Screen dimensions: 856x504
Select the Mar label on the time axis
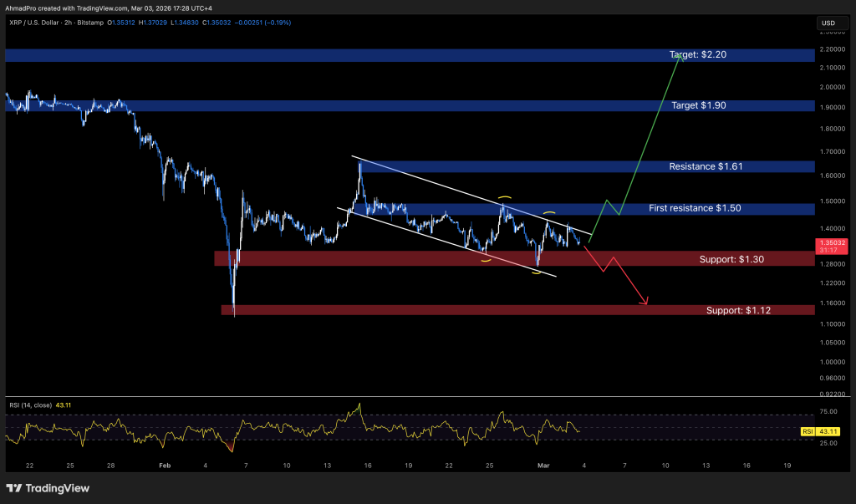point(543,466)
